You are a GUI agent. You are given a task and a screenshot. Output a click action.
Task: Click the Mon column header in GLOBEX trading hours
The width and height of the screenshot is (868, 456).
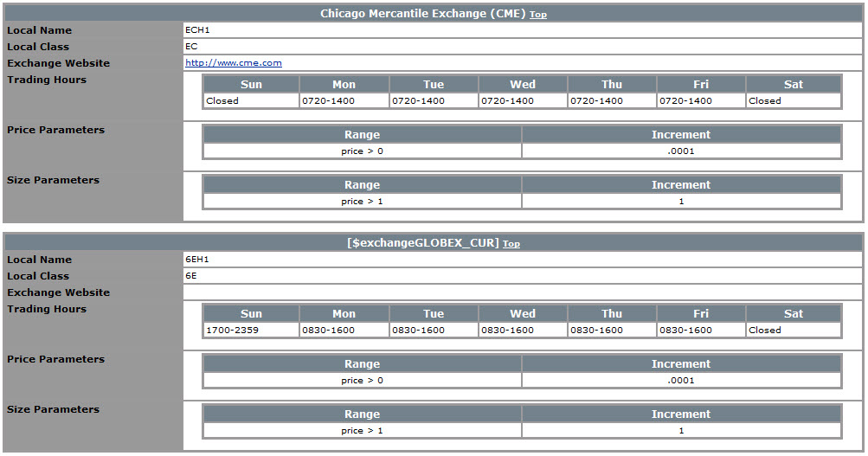[344, 313]
